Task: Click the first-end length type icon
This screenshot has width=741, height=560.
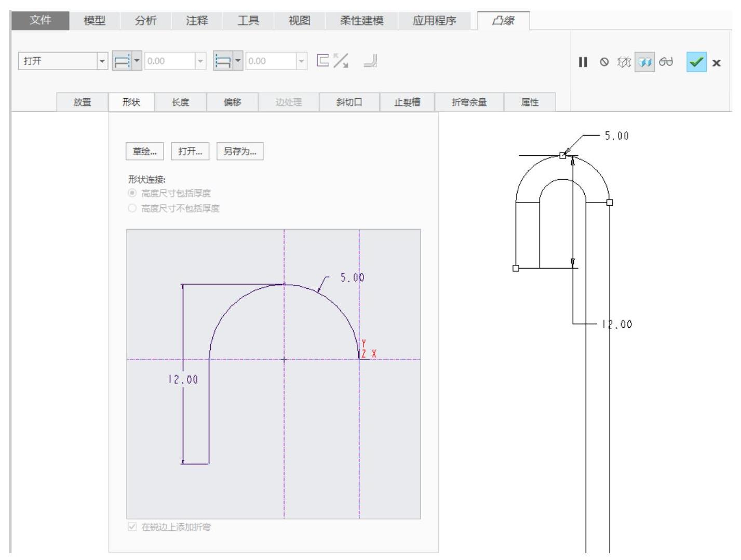Action: tap(121, 61)
